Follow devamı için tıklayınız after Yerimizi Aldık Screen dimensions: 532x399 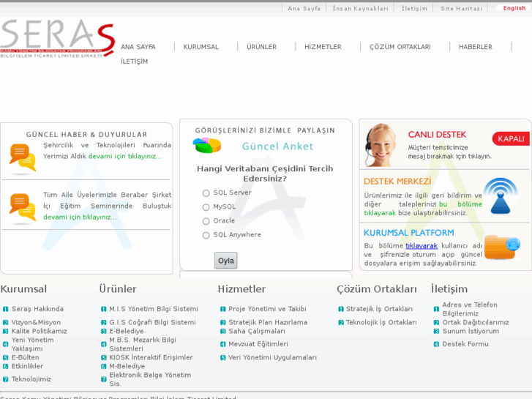pyautogui.click(x=125, y=156)
